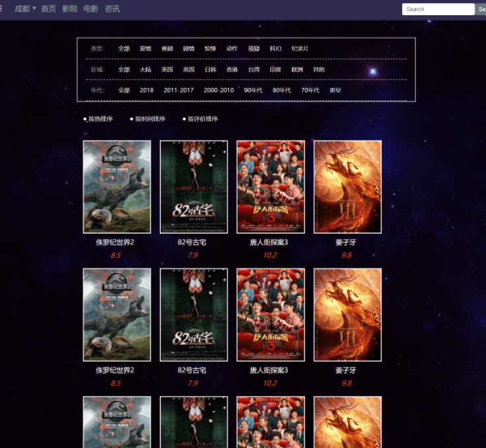Click the first-row 侏罗纪世界2 title text
Image resolution: width=486 pixels, height=448 pixels.
(x=115, y=242)
